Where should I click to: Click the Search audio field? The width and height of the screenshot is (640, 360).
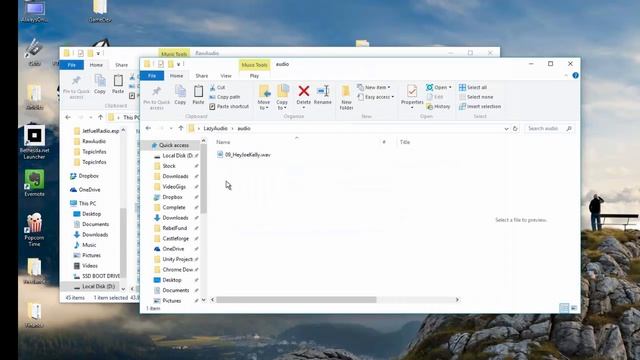(549, 128)
